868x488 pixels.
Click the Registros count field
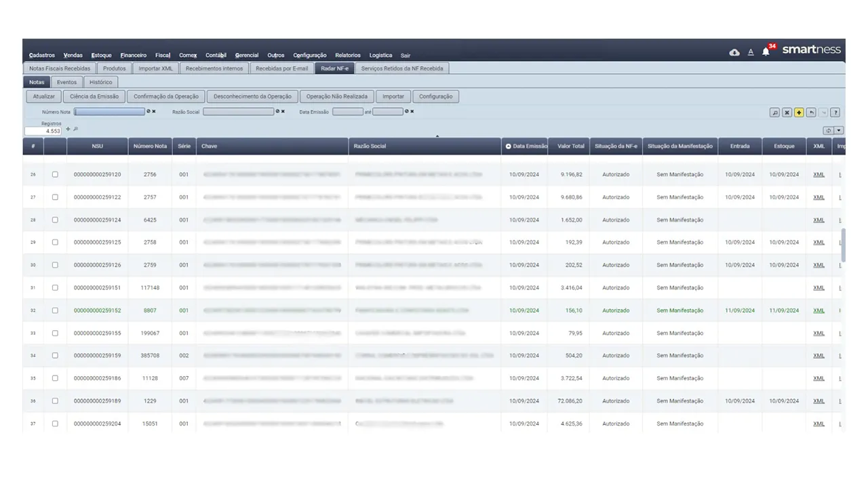(43, 131)
